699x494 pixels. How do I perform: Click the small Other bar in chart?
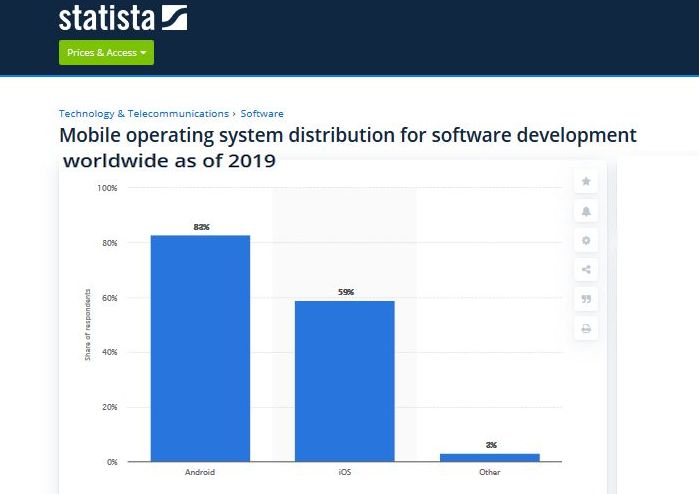click(489, 457)
